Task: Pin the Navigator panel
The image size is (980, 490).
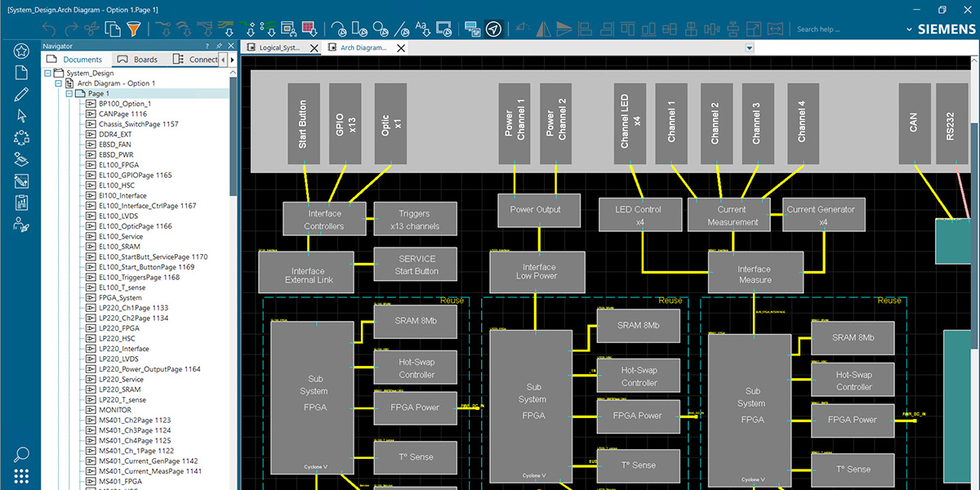Action: click(217, 46)
